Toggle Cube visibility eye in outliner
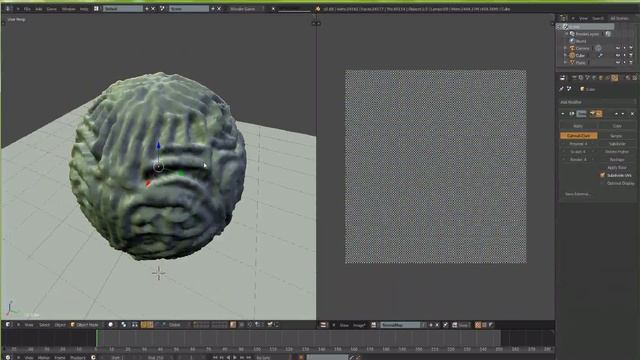This screenshot has width=640, height=360. [x=618, y=55]
